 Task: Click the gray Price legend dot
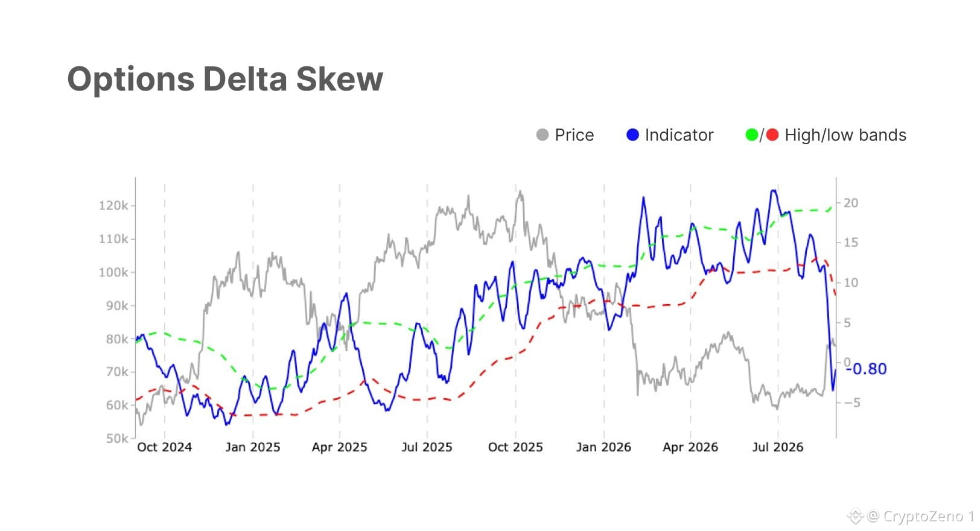pos(542,135)
